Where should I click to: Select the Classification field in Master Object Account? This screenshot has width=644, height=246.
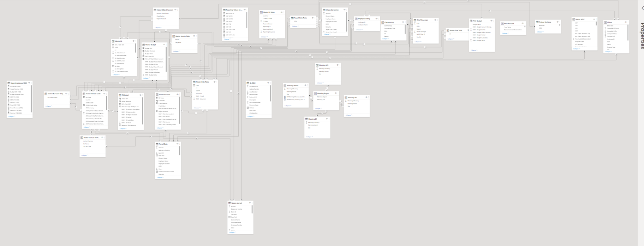click(161, 16)
